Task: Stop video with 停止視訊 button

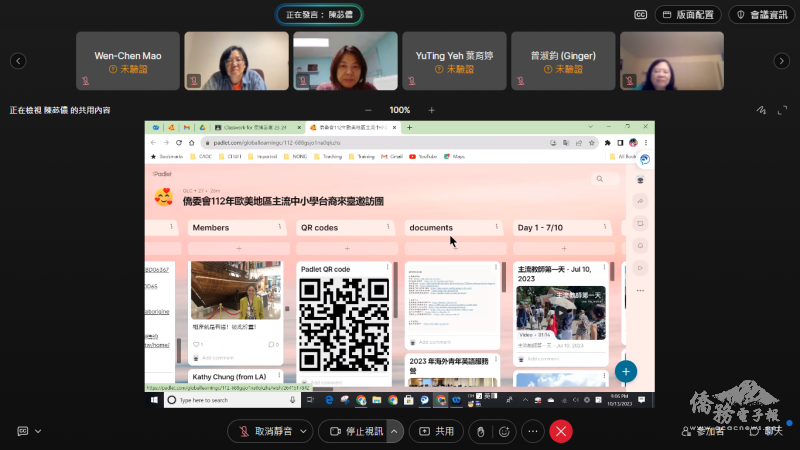Action: pyautogui.click(x=356, y=431)
